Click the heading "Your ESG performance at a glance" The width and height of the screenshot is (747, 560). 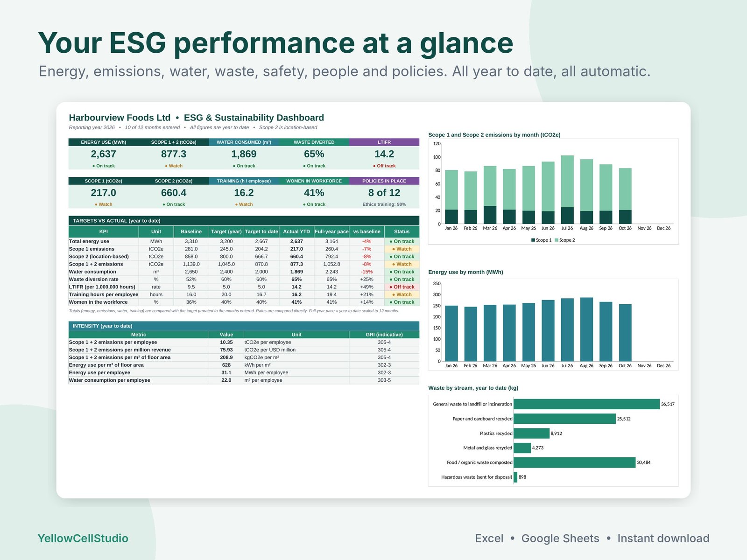click(275, 43)
